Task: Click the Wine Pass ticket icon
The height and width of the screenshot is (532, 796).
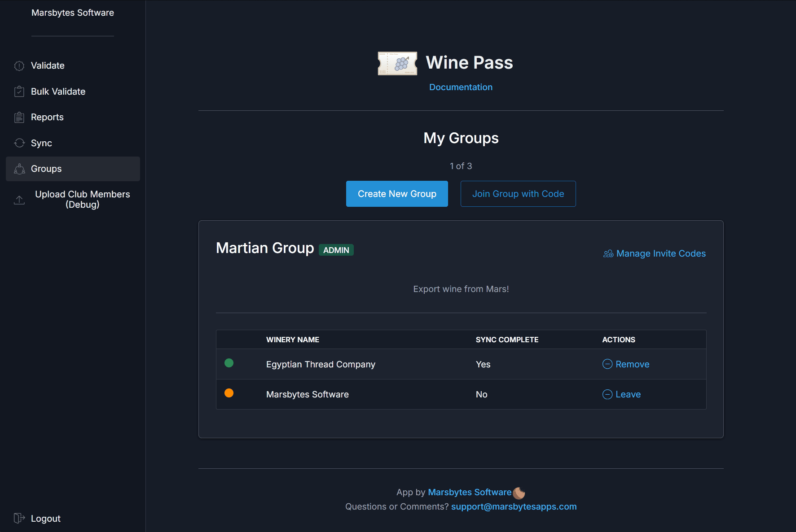Action: 397,63
